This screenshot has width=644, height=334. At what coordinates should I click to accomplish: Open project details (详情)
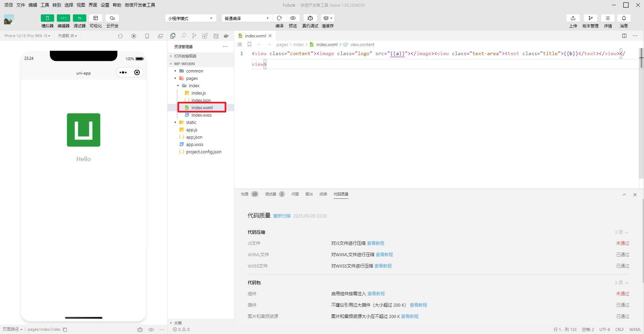tap(608, 18)
